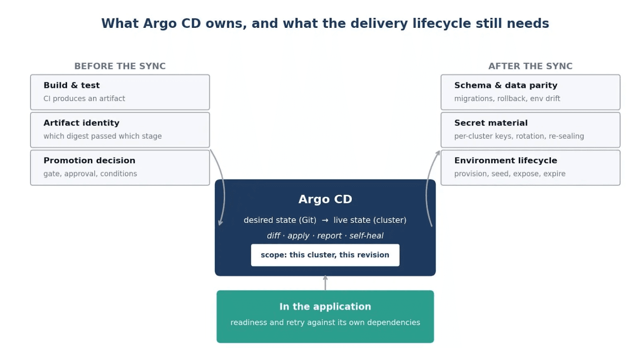Image resolution: width=644 pixels, height=348 pixels.
Task: Select the "BEFORE THE SYNC" heading
Action: click(120, 66)
